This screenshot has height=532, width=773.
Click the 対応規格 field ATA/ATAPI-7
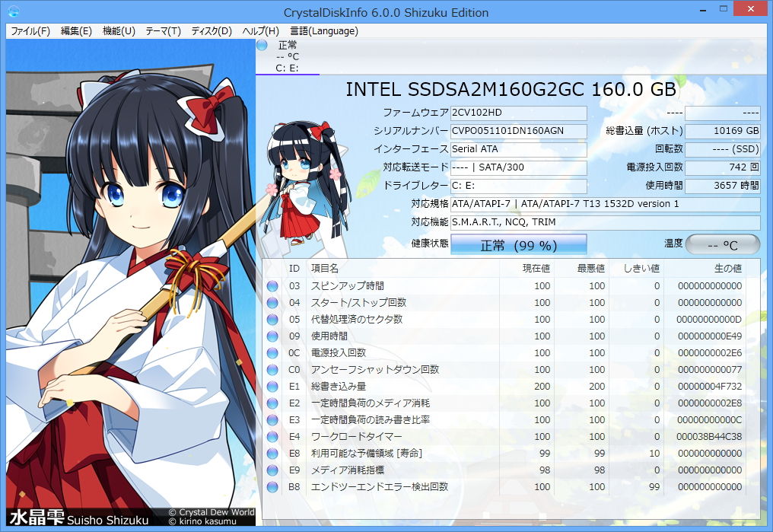(x=606, y=204)
